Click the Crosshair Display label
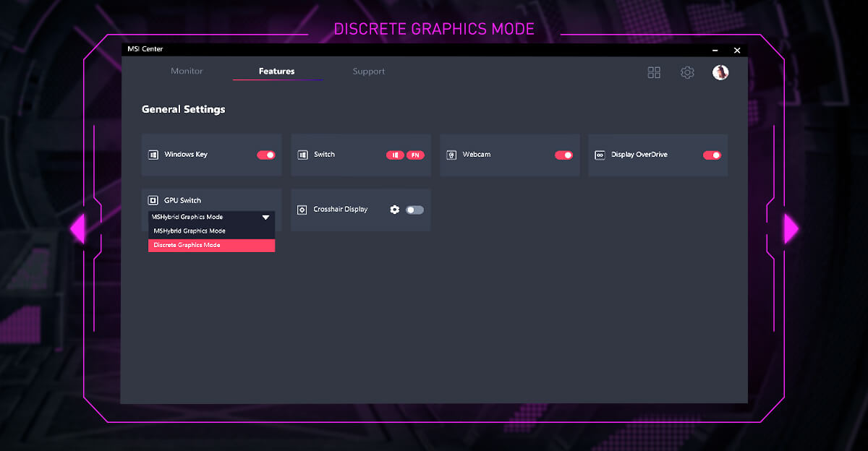The height and width of the screenshot is (451, 868). click(341, 210)
